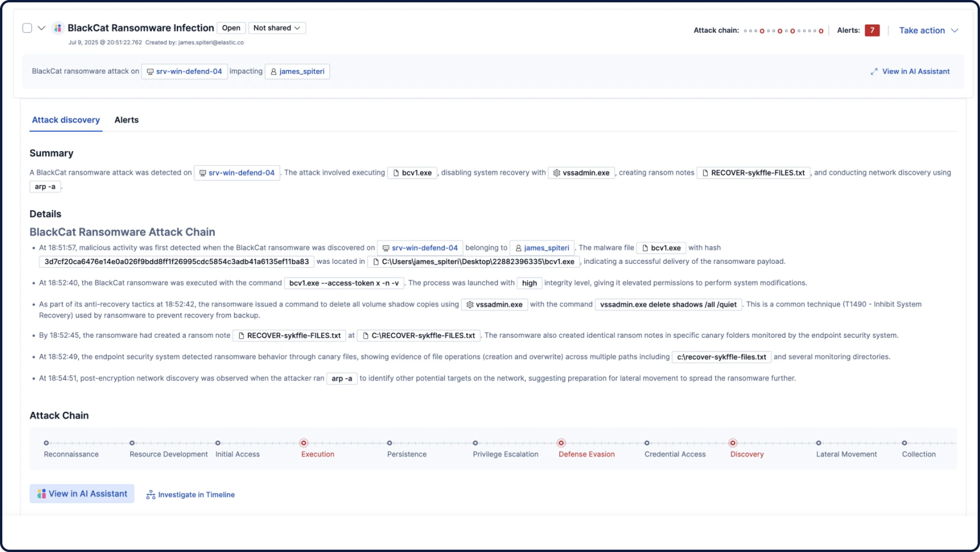Select the BlackCat Ransomware Infection checkbox

click(27, 28)
